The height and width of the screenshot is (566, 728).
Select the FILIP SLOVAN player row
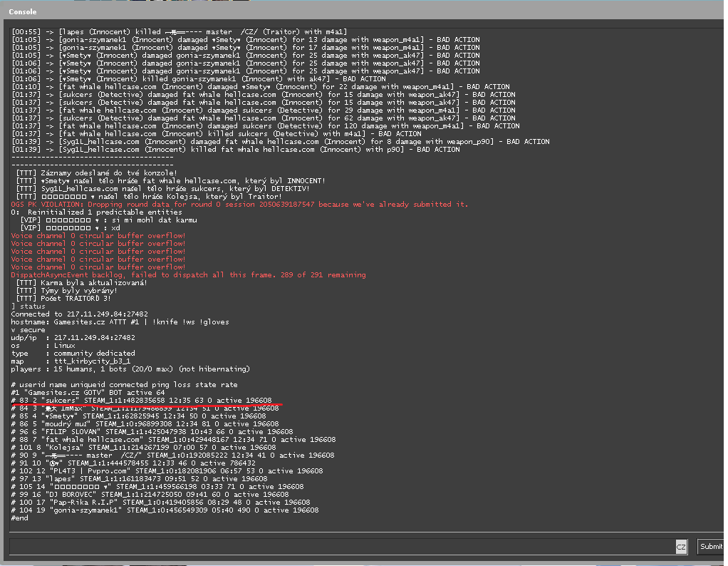[x=152, y=431]
